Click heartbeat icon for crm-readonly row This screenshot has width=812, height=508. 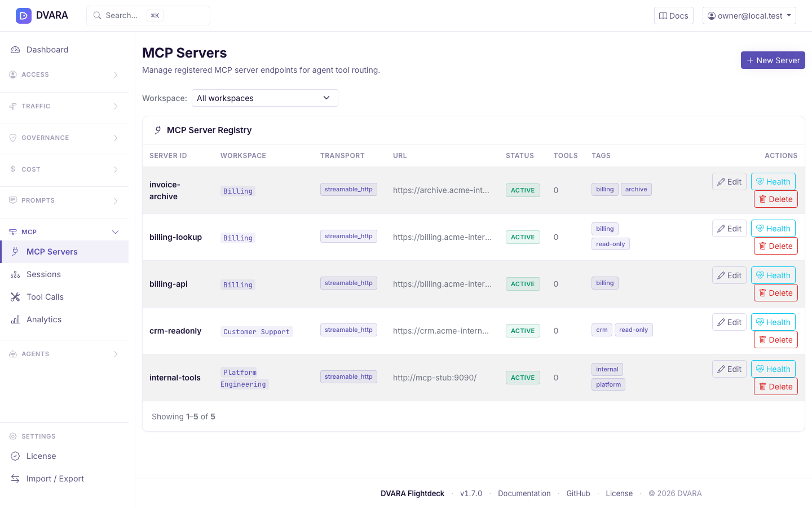tap(760, 322)
